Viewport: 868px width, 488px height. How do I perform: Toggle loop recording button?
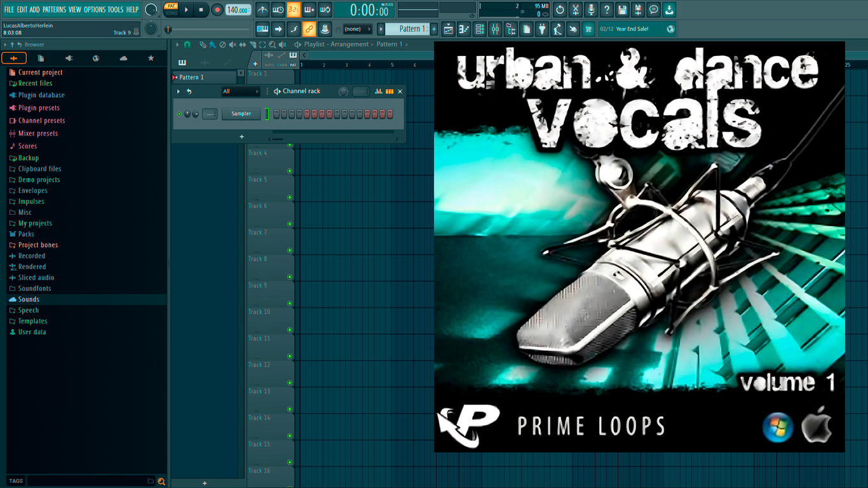point(325,10)
